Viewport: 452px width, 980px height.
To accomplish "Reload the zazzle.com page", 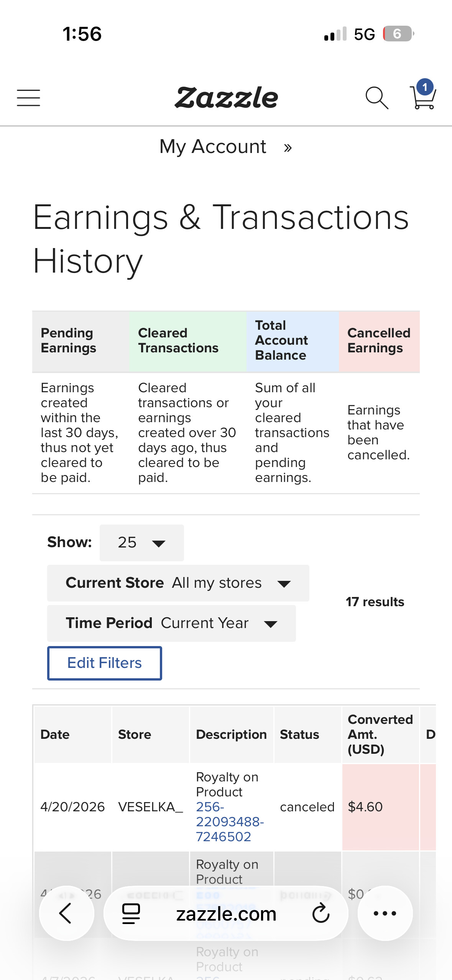I will [x=321, y=913].
